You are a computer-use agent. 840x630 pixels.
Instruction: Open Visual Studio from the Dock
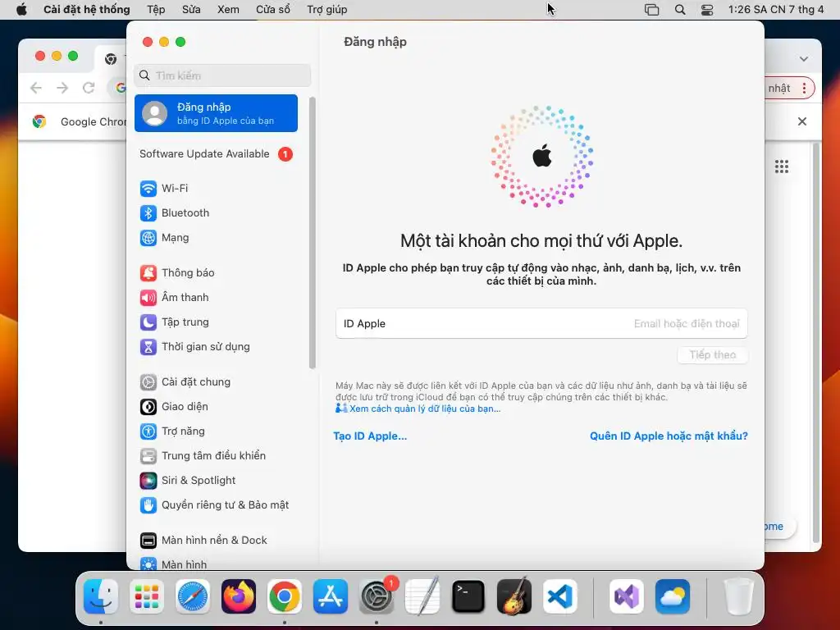click(627, 596)
